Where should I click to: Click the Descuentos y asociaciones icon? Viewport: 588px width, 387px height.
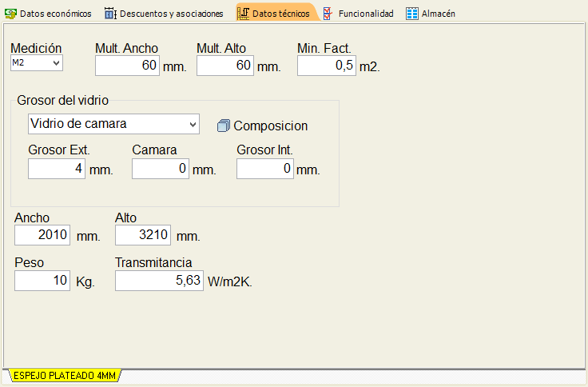[110, 14]
